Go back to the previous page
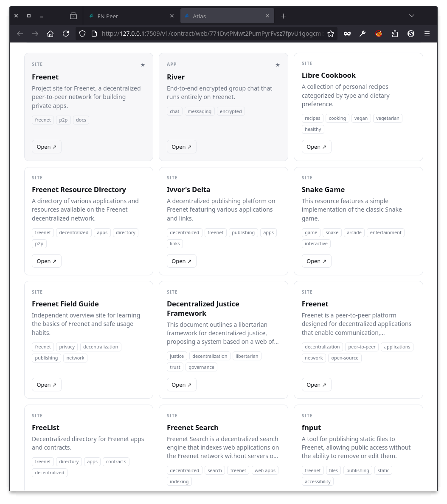Screen dimensions: 447x504 (x=20, y=34)
